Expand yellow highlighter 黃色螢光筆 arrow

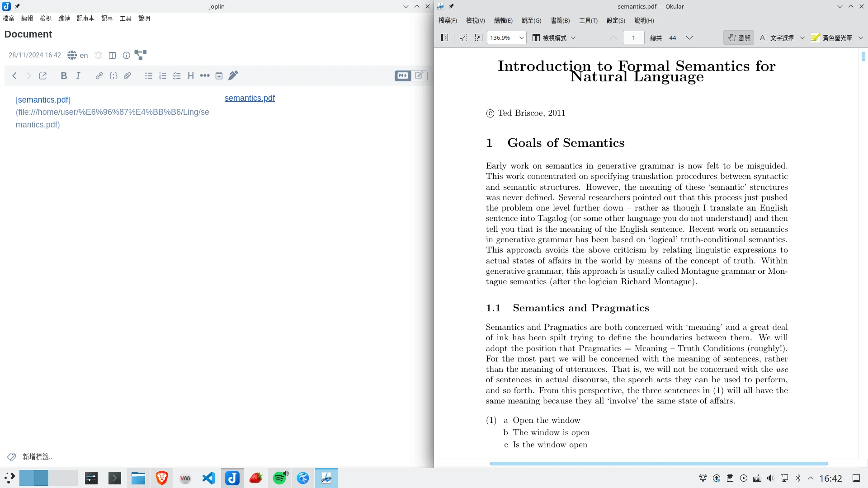coord(860,38)
